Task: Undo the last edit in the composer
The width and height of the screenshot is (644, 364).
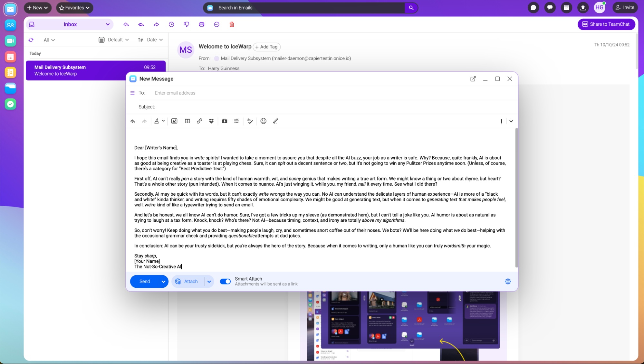Action: click(x=133, y=121)
